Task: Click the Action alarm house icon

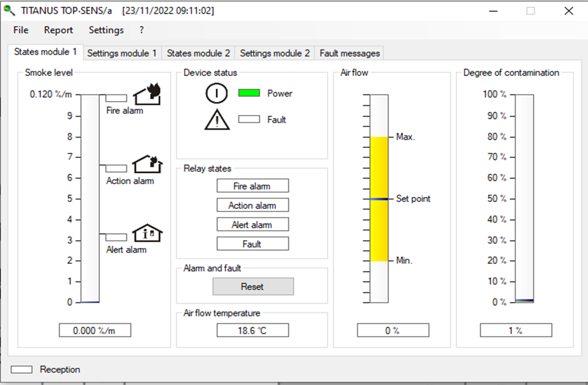Action: click(147, 164)
